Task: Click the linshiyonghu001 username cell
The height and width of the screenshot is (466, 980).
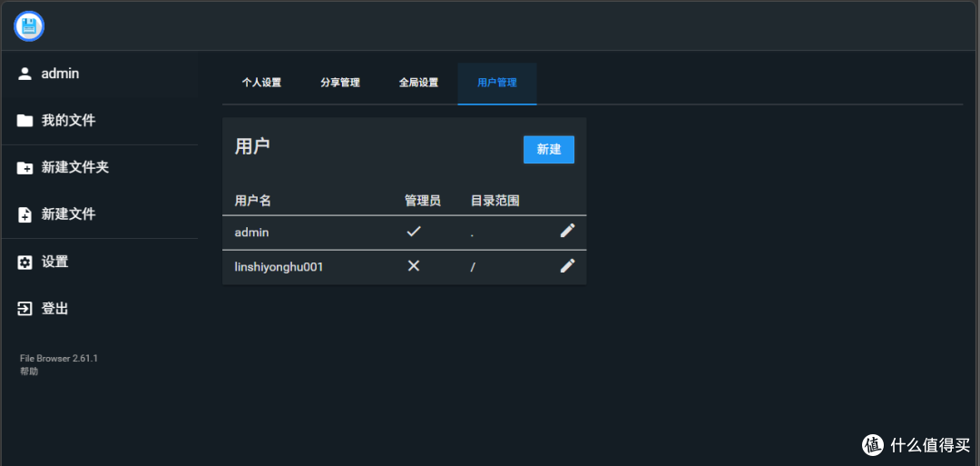Action: tap(279, 267)
